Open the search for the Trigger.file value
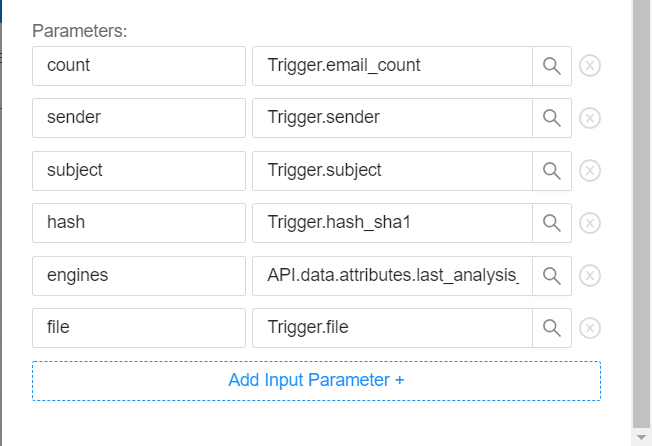The width and height of the screenshot is (652, 446). pos(552,328)
